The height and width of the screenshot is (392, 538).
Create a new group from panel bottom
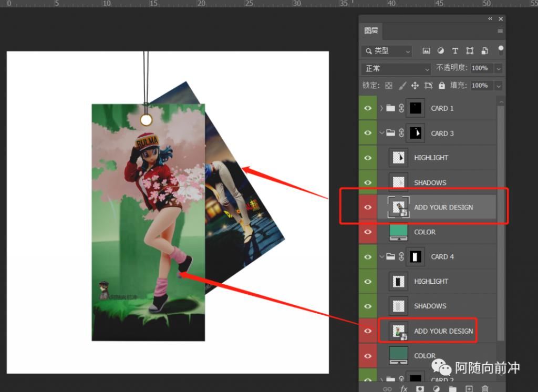452,388
